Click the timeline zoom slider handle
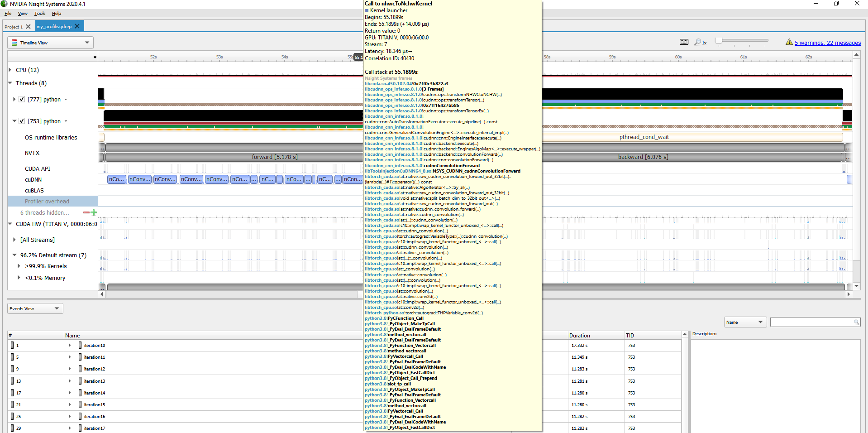 tap(718, 41)
